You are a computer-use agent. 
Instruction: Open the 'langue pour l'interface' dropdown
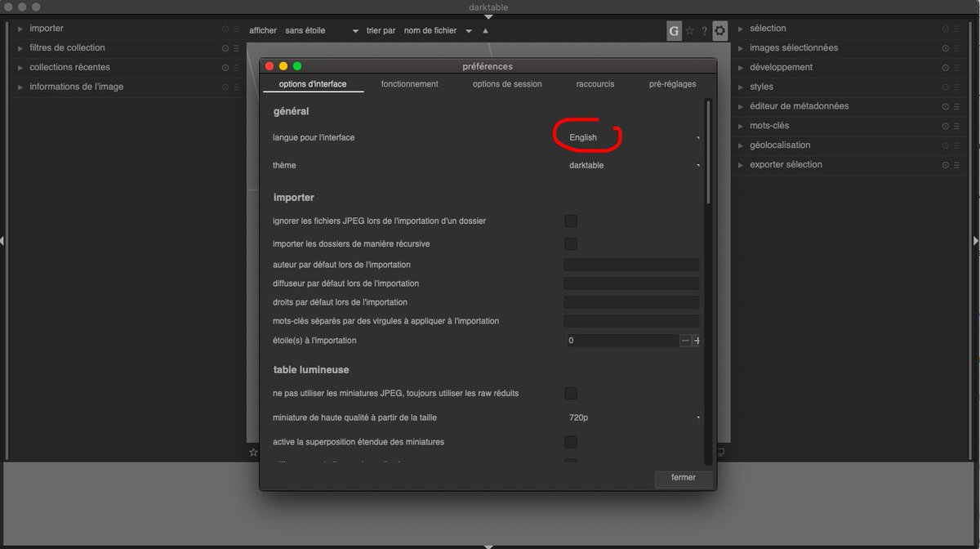(x=633, y=138)
